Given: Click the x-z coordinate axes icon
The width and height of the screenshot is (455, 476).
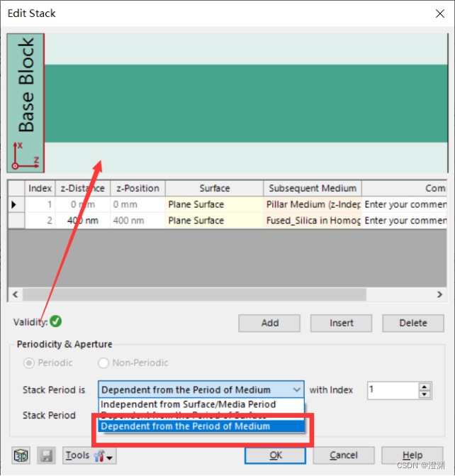Looking at the screenshot, I should click(26, 156).
